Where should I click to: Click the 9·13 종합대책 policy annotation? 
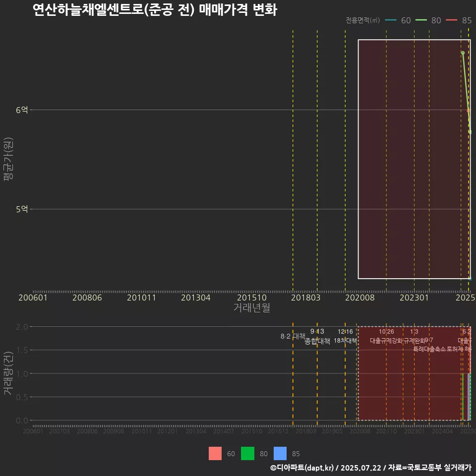(x=317, y=336)
